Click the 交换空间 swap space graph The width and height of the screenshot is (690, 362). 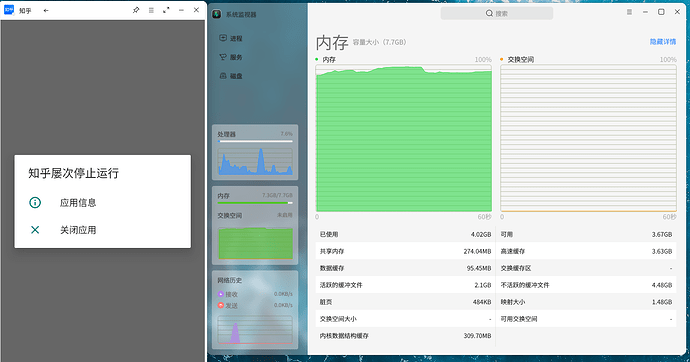588,138
